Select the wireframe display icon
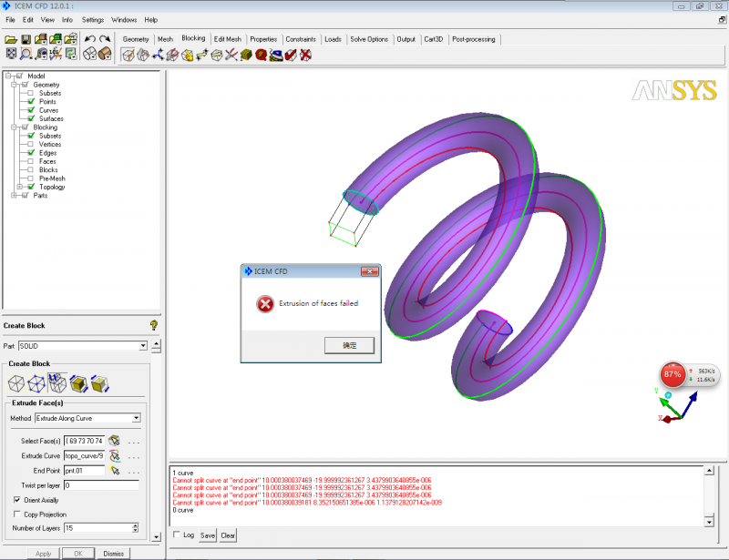The image size is (729, 560). [90, 54]
